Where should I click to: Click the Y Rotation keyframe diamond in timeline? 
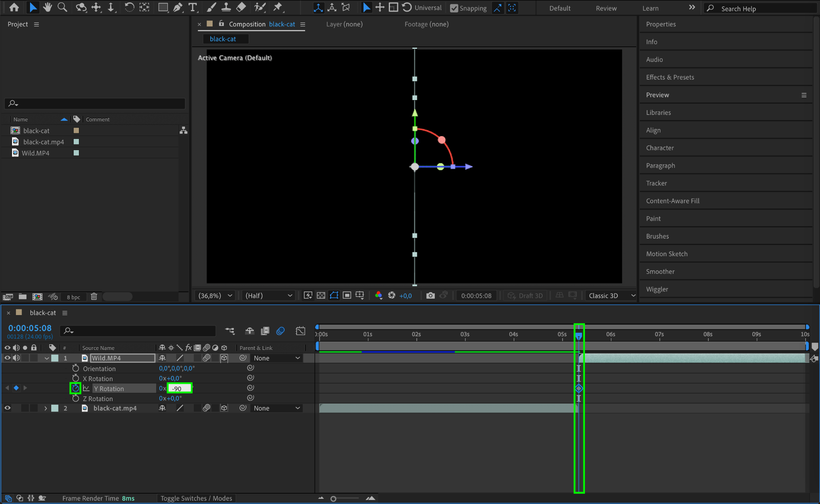coord(579,388)
